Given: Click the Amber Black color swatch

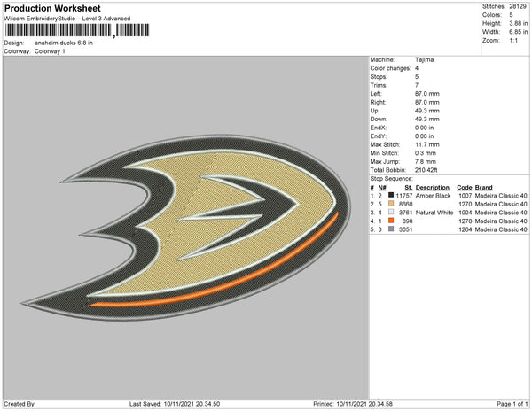Looking at the screenshot, I should tap(391, 195).
